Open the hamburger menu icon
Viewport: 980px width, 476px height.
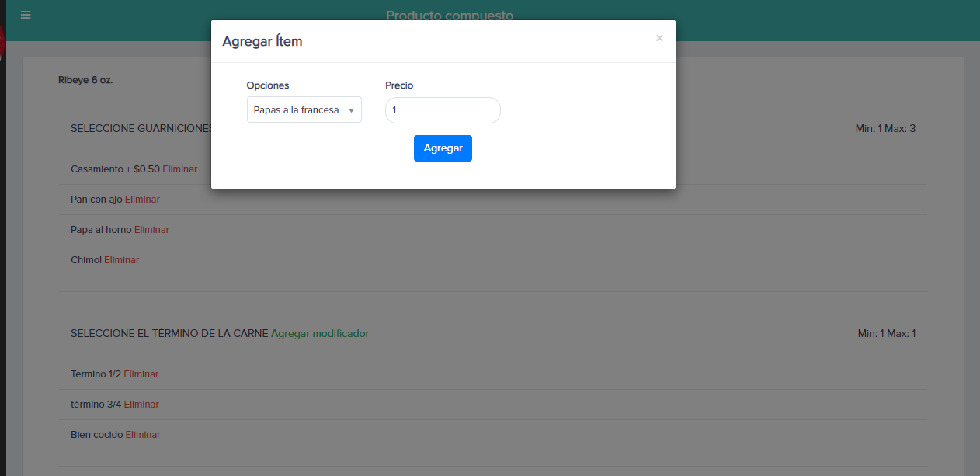[26, 15]
